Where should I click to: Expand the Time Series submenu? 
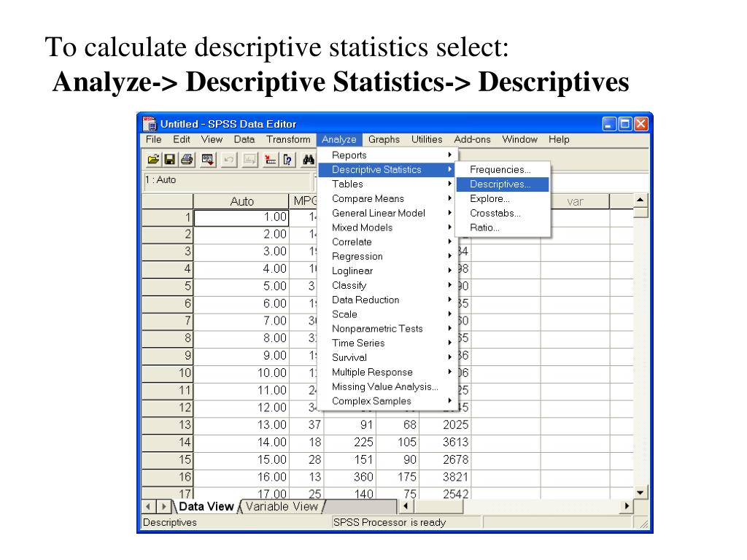387,343
